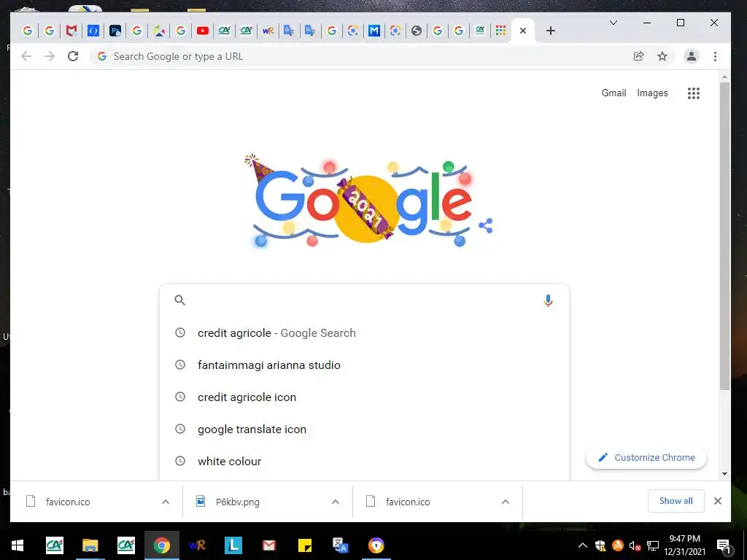The width and height of the screenshot is (747, 560).
Task: Click Customize Chrome button
Action: [x=646, y=458]
